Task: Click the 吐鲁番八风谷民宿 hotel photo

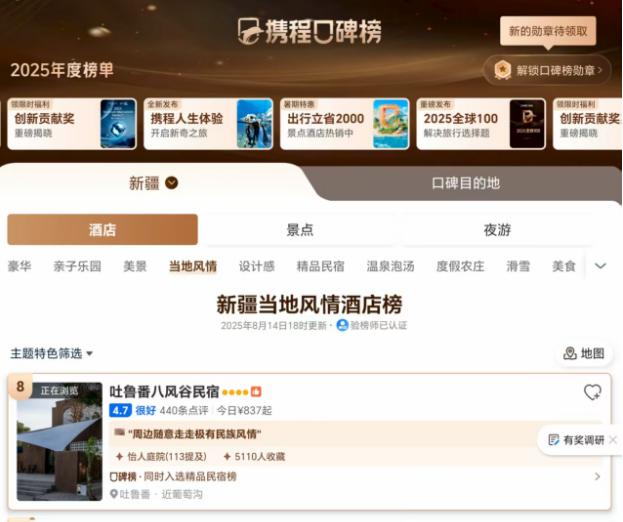Action: [59, 441]
